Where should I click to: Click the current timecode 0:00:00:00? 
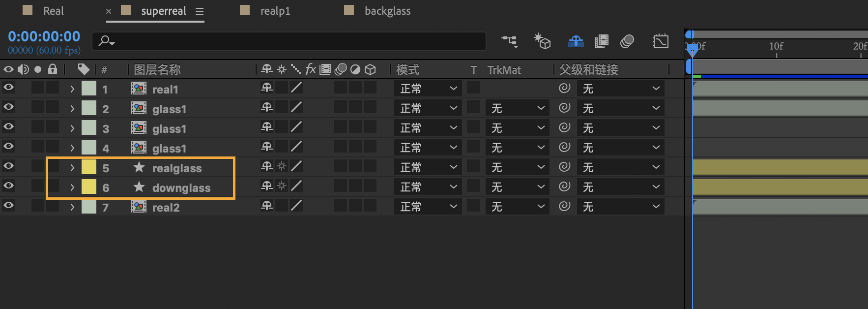(x=44, y=36)
